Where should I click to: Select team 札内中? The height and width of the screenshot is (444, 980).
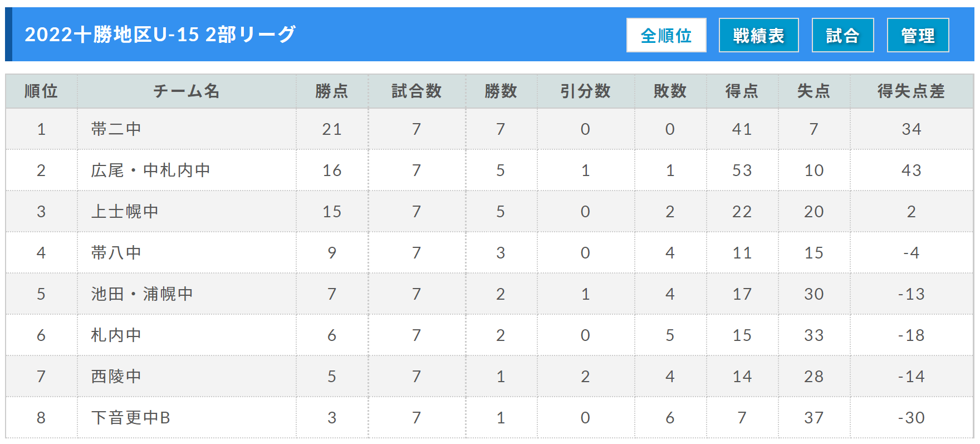tap(116, 335)
